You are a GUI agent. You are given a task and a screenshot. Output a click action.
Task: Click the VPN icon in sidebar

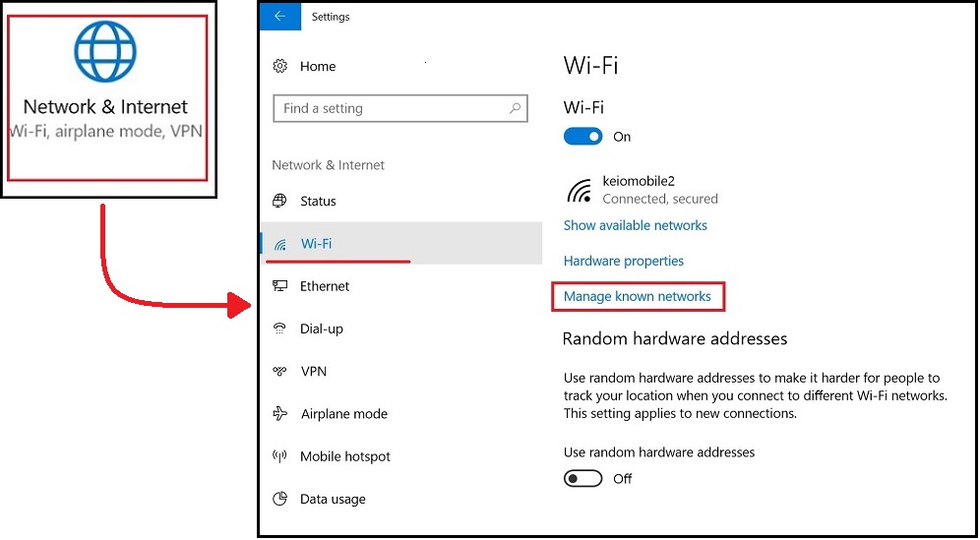(280, 372)
